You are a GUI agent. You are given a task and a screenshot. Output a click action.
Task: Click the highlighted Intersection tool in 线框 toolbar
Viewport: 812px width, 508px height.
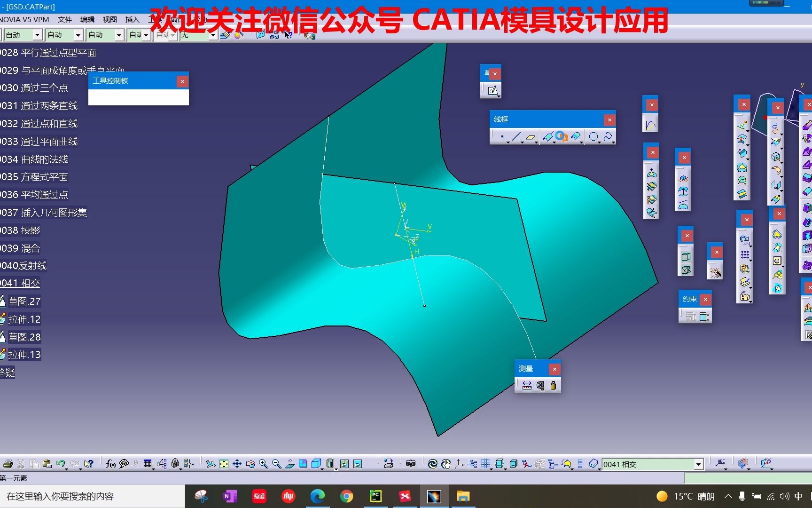(561, 137)
